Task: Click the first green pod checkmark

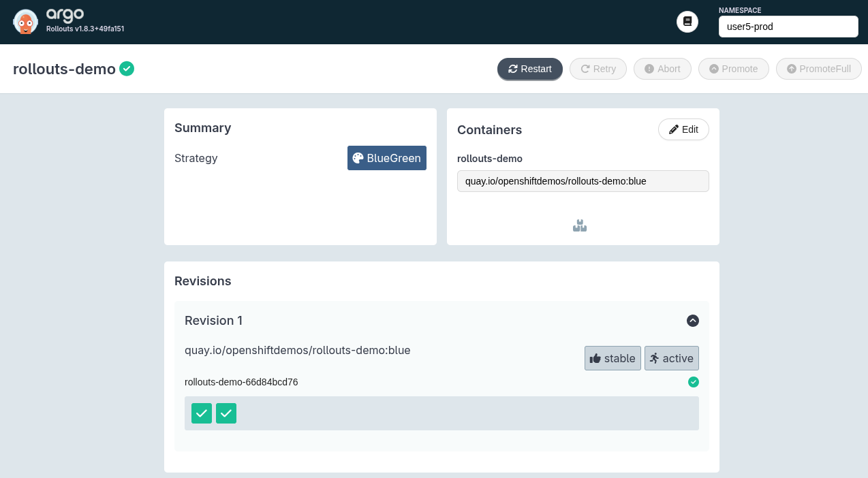Action: 202,413
